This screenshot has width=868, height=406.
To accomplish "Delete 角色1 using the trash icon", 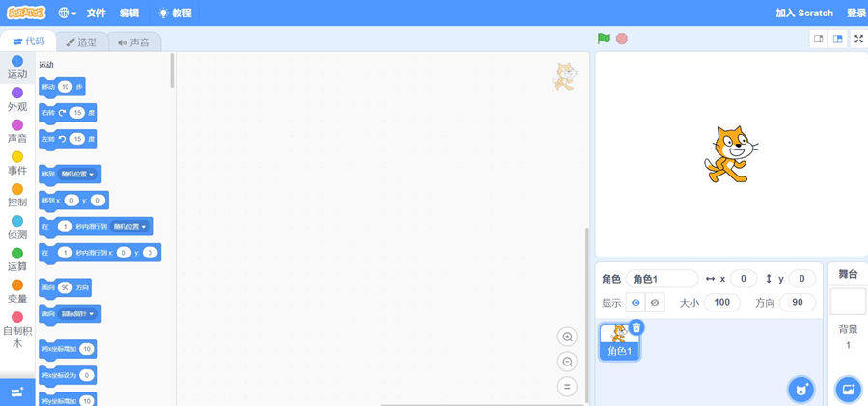I will point(637,328).
